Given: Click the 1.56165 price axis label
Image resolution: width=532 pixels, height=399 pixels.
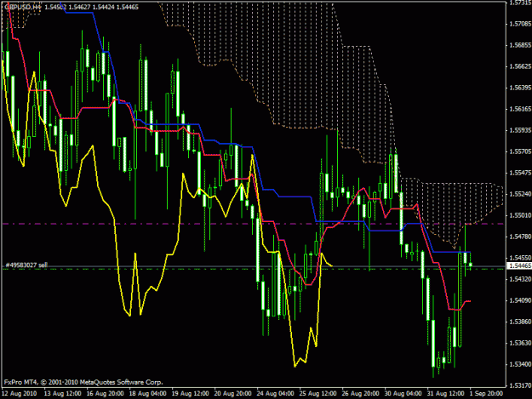Looking at the screenshot, I should pos(520,109).
